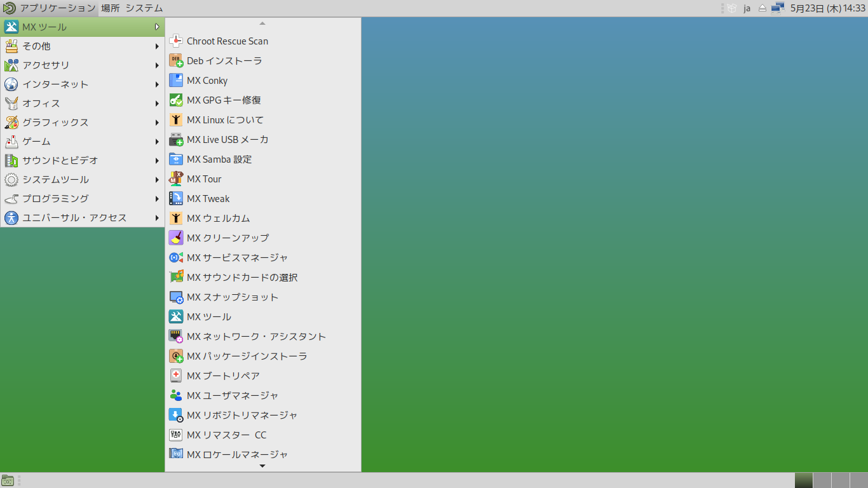Open the clock showing 5月23日 14:33
The image size is (868, 488).
point(828,8)
